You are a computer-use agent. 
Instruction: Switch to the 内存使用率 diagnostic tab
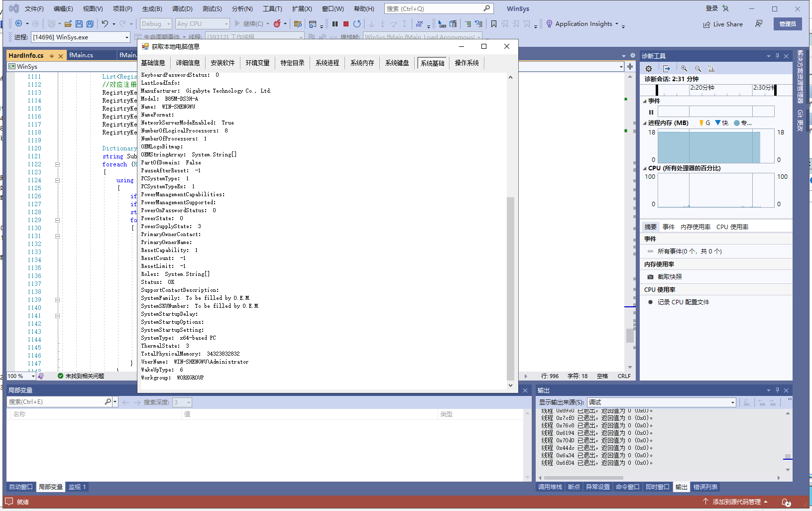point(696,227)
